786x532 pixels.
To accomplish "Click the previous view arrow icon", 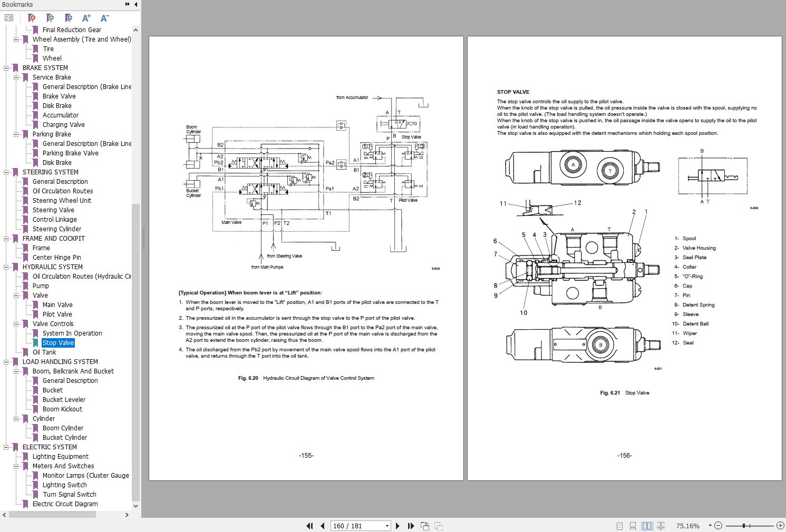I will click(425, 526).
